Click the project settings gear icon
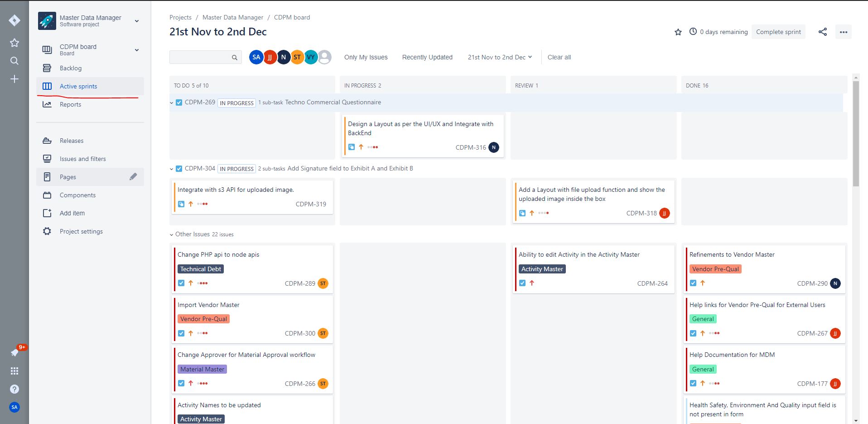Image resolution: width=868 pixels, height=424 pixels. [x=47, y=231]
